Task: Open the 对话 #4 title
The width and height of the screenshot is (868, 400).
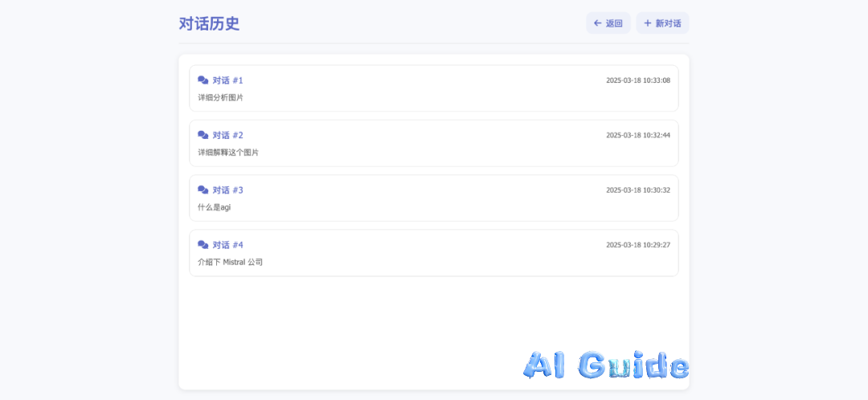Action: 228,244
